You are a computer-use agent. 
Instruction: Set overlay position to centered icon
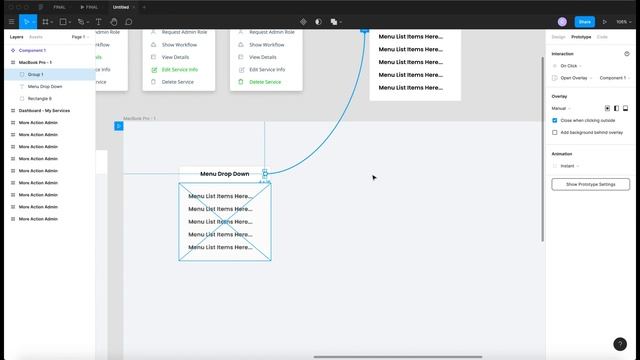point(607,108)
